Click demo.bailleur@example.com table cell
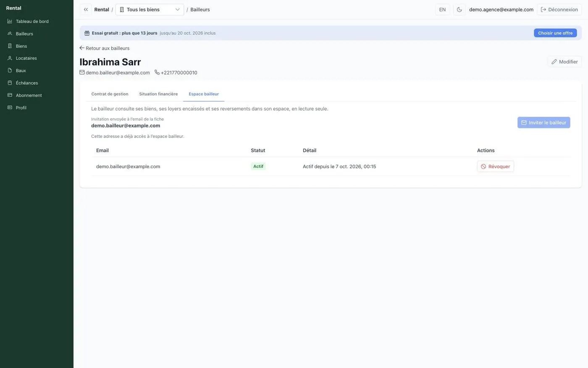Viewport: 588px width, 368px height. coord(128,167)
